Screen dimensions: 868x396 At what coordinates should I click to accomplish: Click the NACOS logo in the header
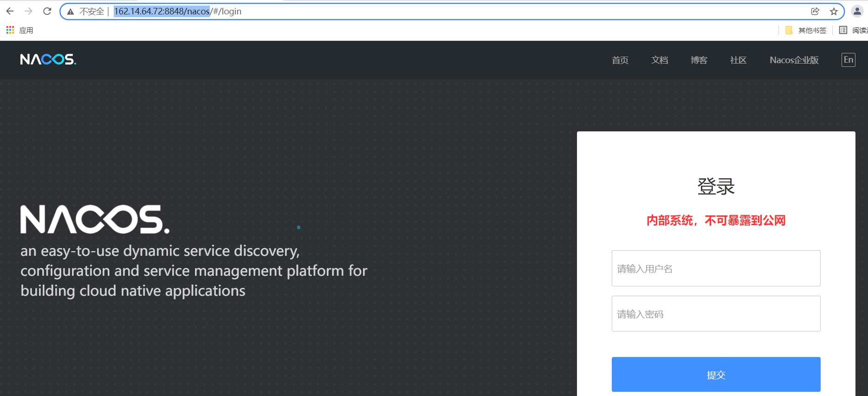tap(48, 59)
